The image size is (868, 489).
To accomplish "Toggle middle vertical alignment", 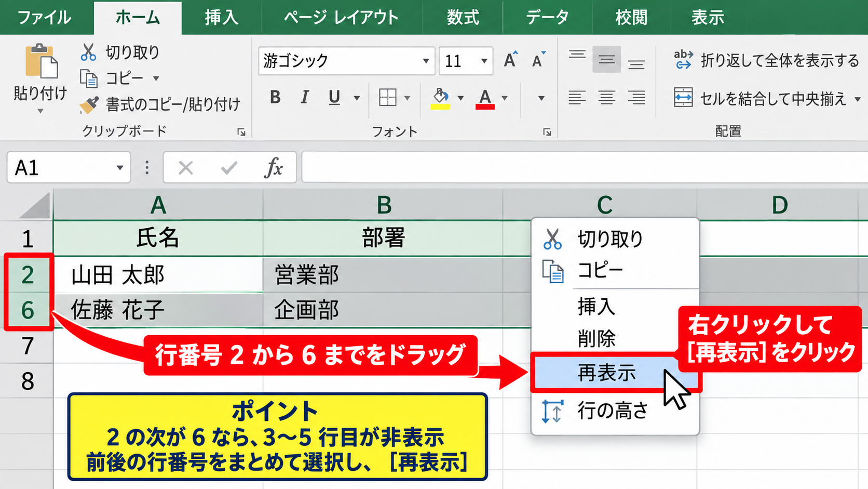I will click(606, 60).
